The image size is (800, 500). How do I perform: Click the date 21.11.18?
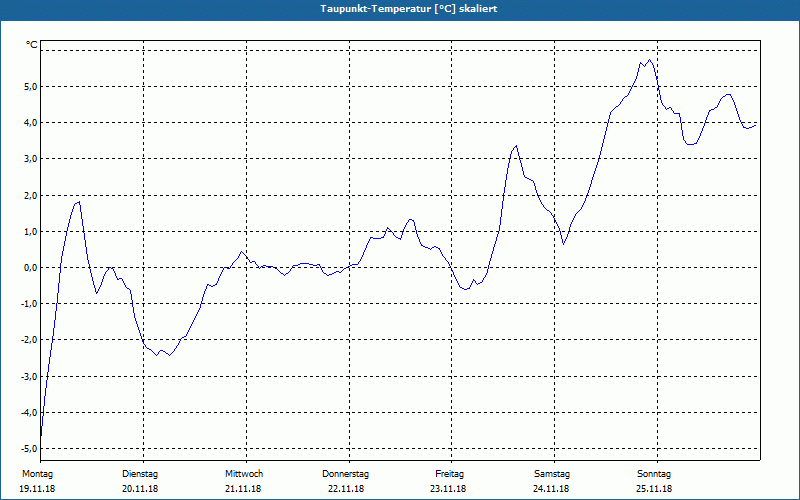(x=243, y=489)
